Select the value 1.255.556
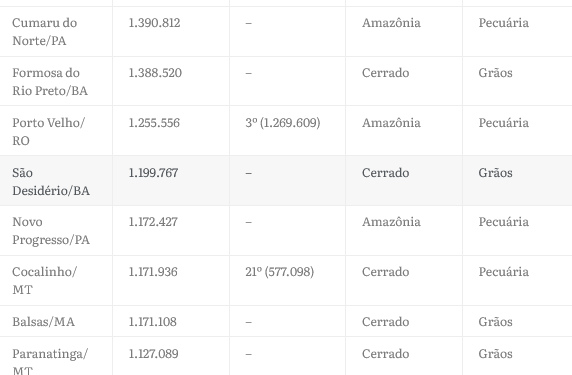Screen dimensions: 572x375 point(154,123)
